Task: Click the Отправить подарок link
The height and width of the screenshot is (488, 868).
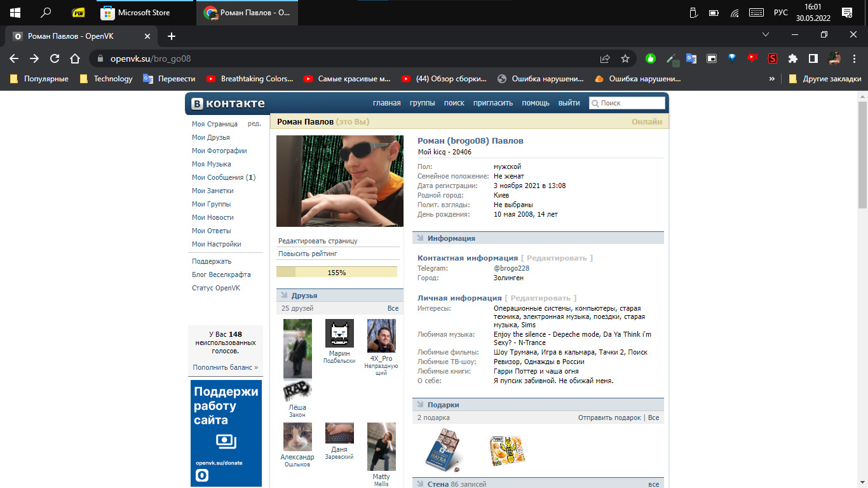Action: click(x=609, y=417)
